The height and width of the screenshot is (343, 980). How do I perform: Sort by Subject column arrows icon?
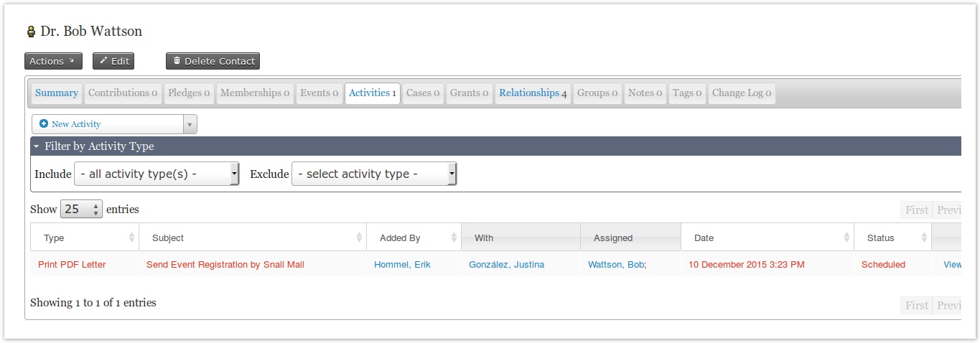coord(359,238)
